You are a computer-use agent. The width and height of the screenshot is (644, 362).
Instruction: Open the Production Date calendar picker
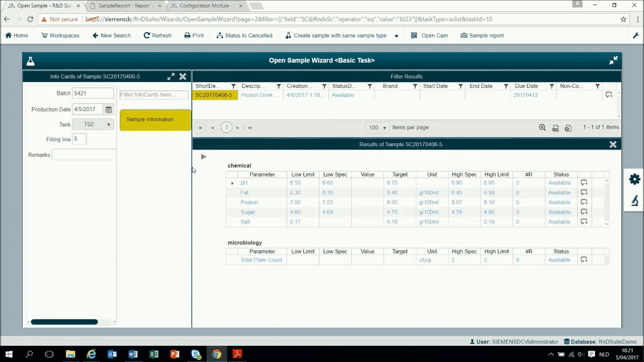(108, 109)
